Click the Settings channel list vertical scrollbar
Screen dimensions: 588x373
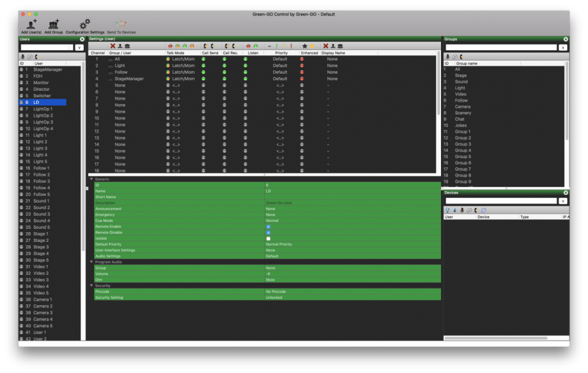(x=438, y=83)
